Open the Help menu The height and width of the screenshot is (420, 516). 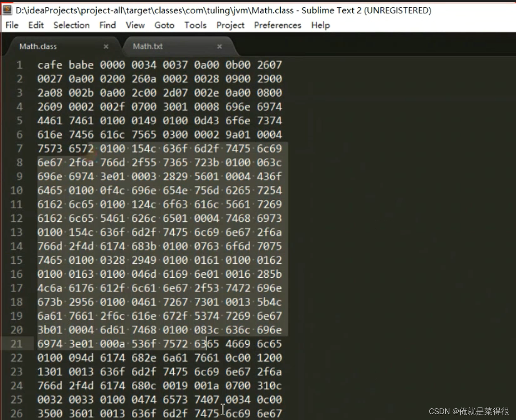click(321, 25)
